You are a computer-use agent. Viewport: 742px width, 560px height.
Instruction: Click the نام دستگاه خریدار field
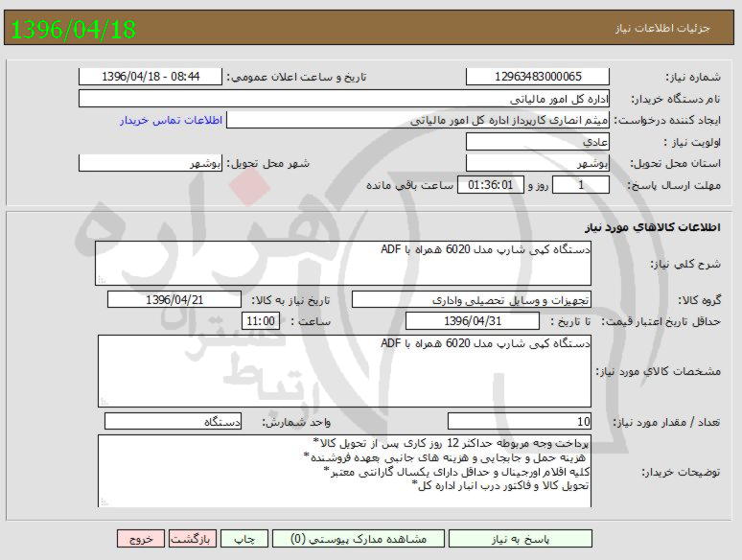coord(343,99)
